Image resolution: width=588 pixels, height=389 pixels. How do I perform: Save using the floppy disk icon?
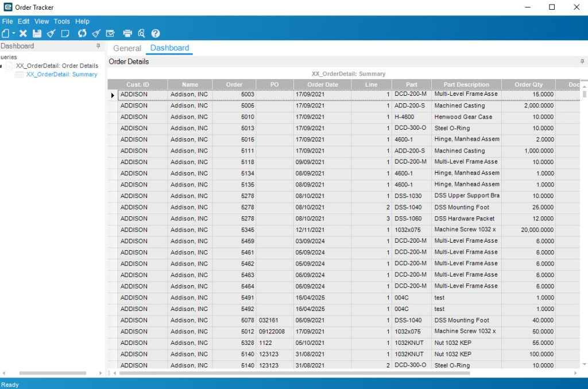[x=37, y=33]
